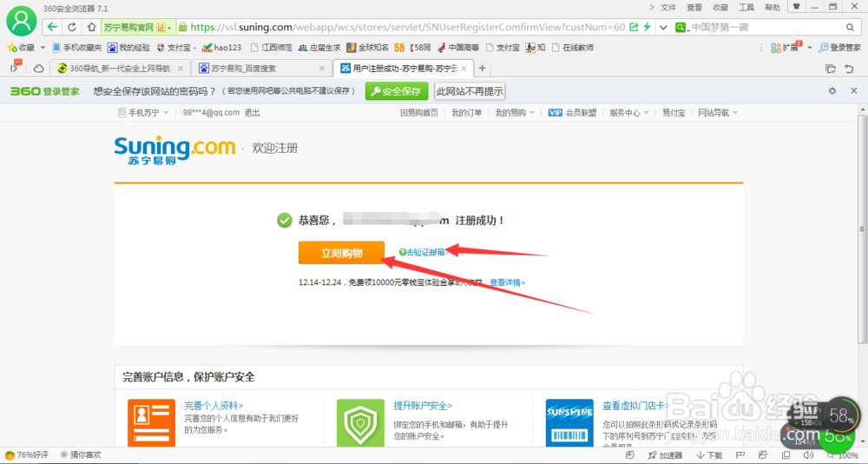Click the browser back arrow button
Image resolution: width=868 pixels, height=464 pixels.
click(52, 27)
